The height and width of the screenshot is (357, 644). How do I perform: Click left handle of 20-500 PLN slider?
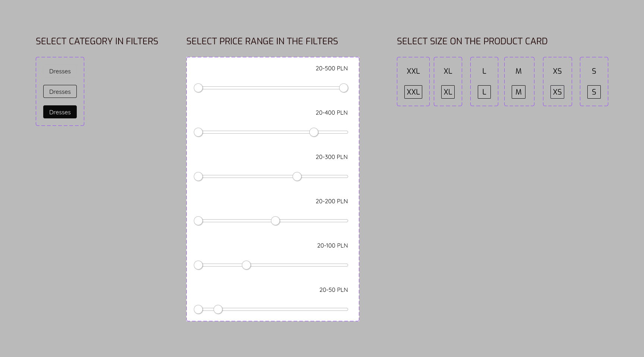198,88
